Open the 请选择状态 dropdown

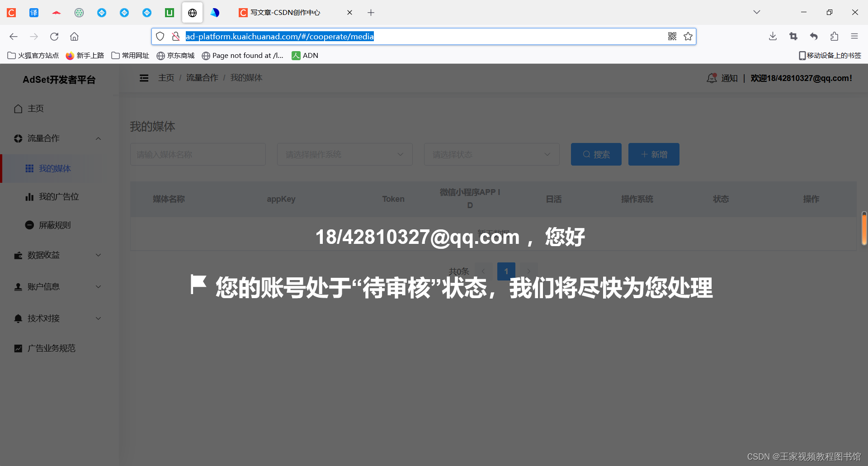coord(492,154)
